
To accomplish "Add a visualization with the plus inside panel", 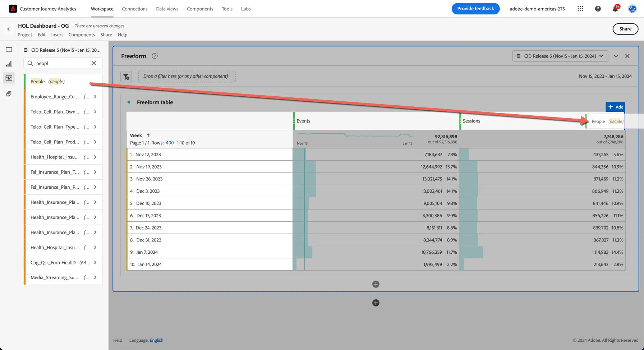I will 376,284.
